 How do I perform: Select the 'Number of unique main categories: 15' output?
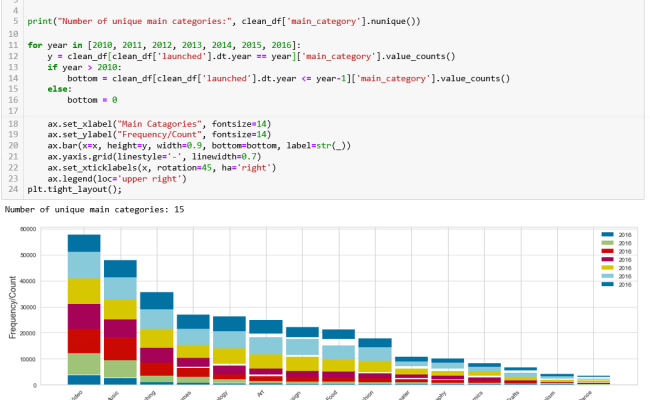tap(95, 210)
